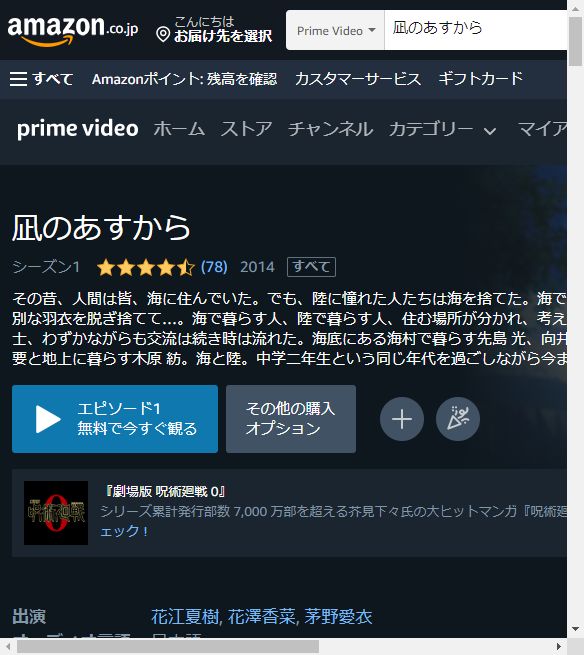584x655 pixels.
Task: Click the 劇場版 呪術廻戦 0 thumbnail
Action: pyautogui.click(x=56, y=513)
